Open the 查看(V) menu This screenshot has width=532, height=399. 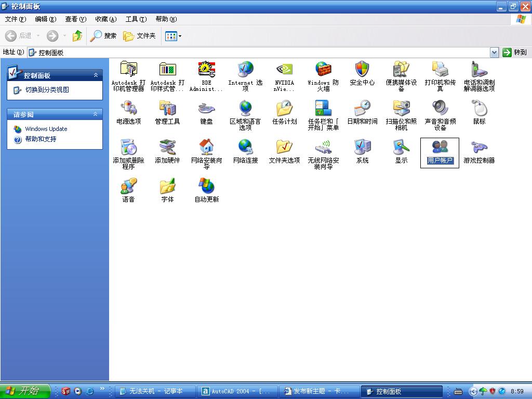[x=76, y=19]
